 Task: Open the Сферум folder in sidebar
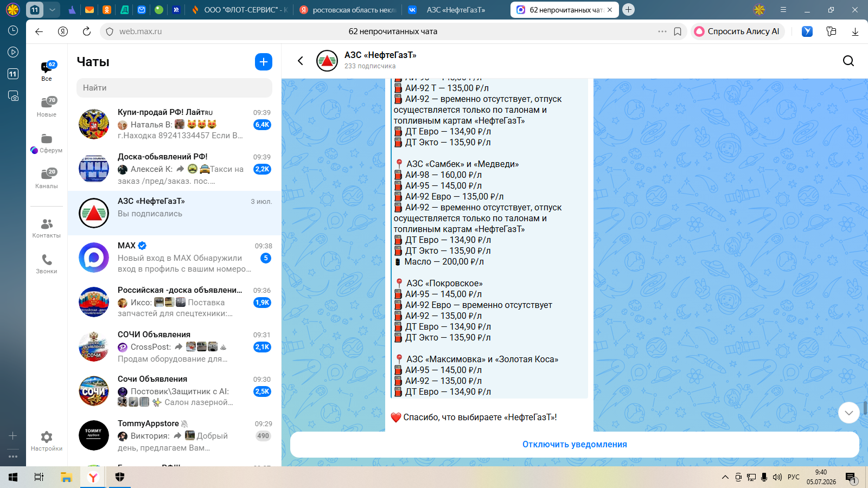tap(47, 143)
